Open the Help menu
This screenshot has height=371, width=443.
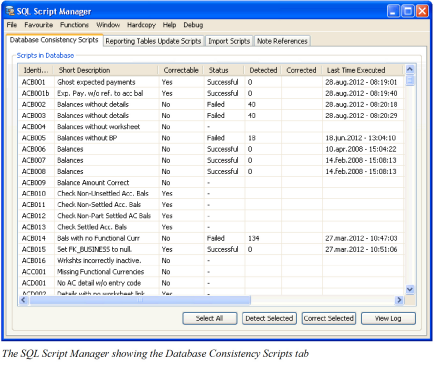pyautogui.click(x=169, y=25)
